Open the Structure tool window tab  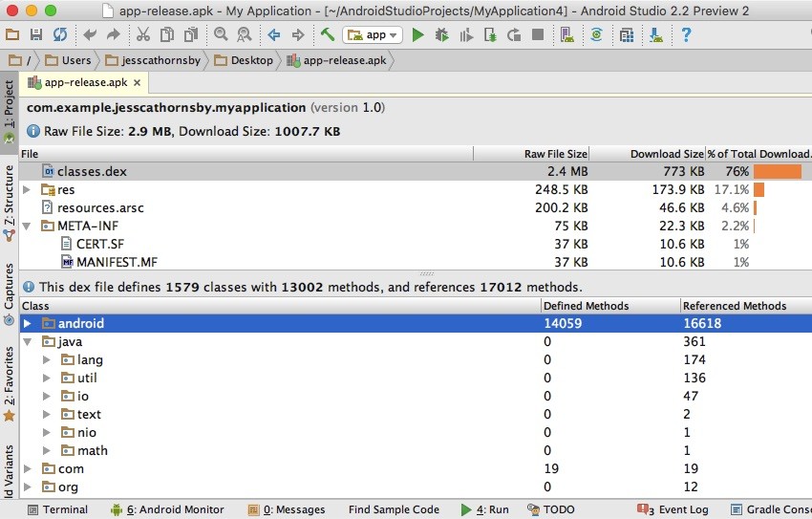pyautogui.click(x=9, y=203)
